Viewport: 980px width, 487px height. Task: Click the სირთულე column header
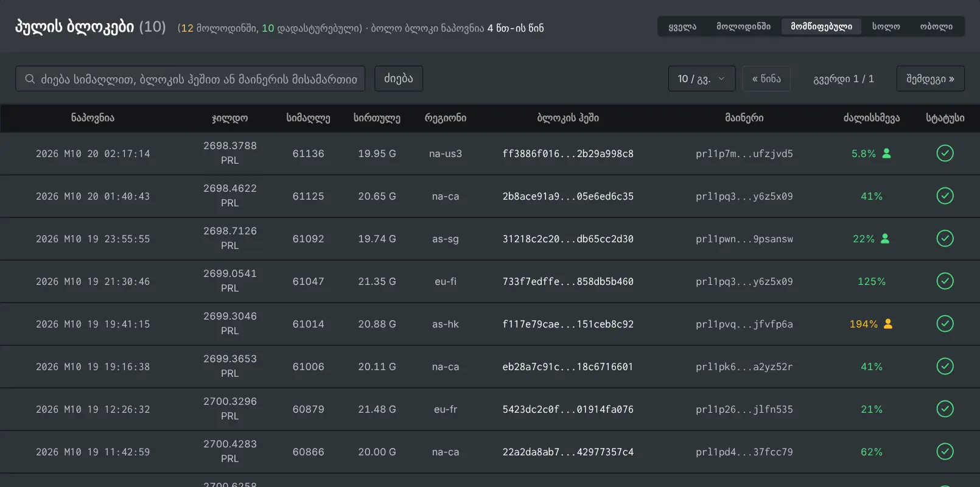[377, 118]
